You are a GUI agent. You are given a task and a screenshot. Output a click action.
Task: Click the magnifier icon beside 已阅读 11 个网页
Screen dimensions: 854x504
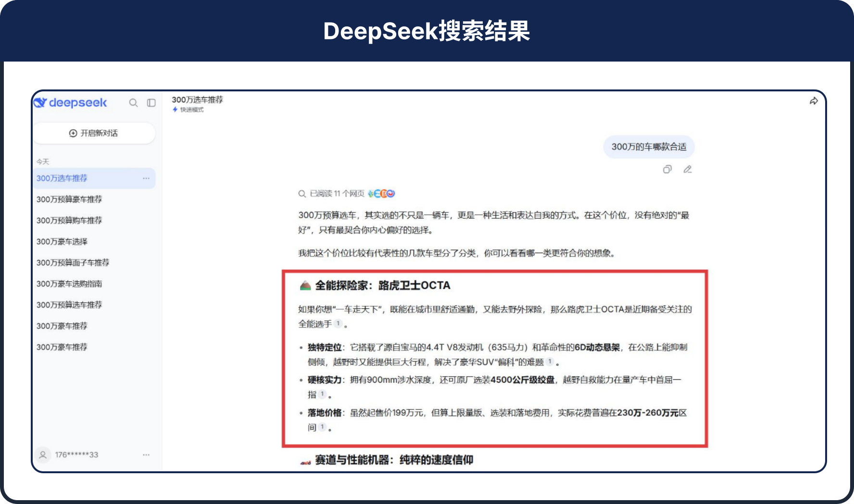(302, 194)
